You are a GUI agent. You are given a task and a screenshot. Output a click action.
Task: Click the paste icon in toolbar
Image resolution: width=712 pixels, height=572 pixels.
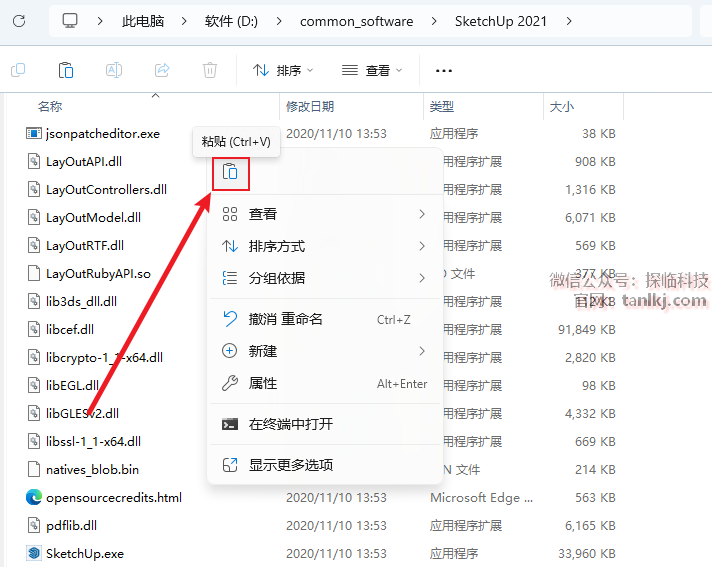point(66,70)
